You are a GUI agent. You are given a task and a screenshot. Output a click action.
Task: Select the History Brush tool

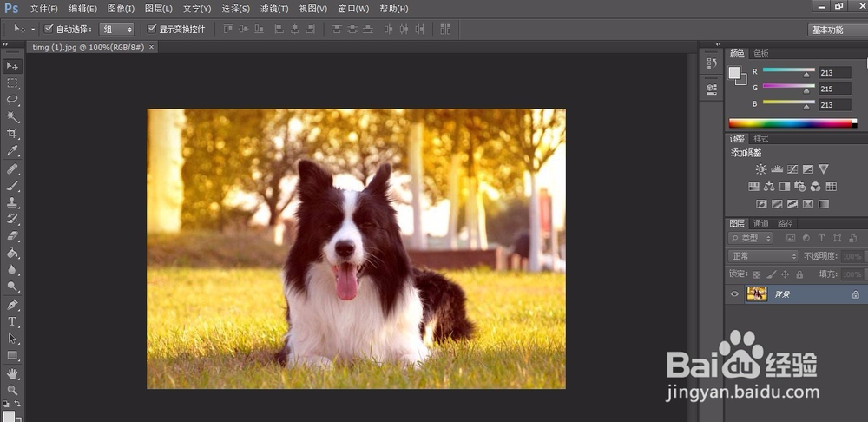pos(12,219)
